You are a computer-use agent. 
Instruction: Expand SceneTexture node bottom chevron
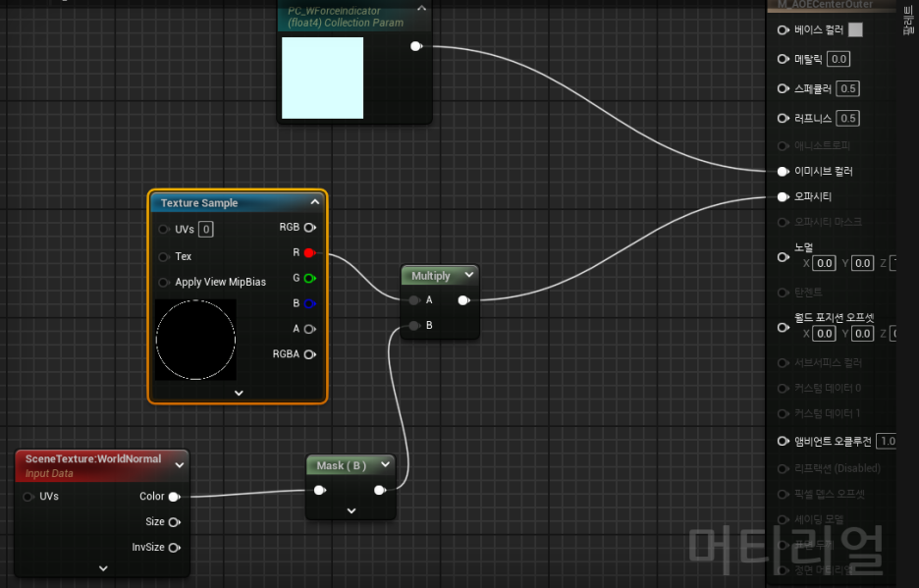coord(103,568)
